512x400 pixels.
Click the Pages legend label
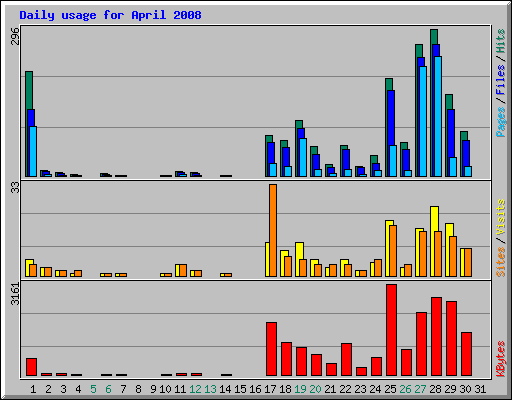coord(500,122)
